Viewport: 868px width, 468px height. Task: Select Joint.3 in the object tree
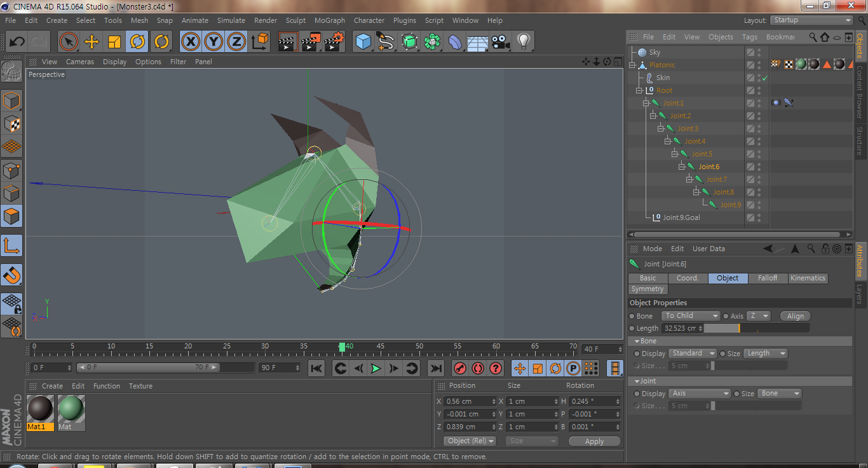[688, 128]
